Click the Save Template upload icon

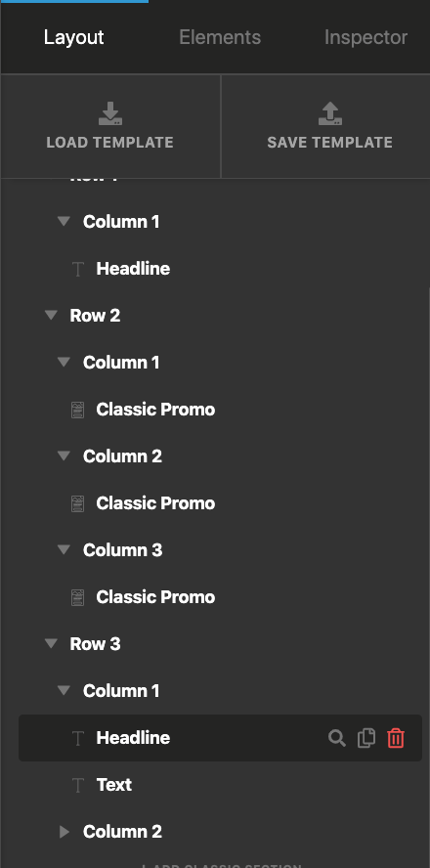(330, 113)
